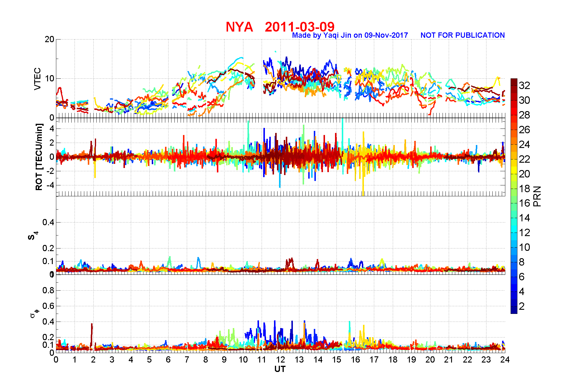Screen dimensions: 561x392
Task: Click the "VTEC" y-axis label
Action: 37,79
